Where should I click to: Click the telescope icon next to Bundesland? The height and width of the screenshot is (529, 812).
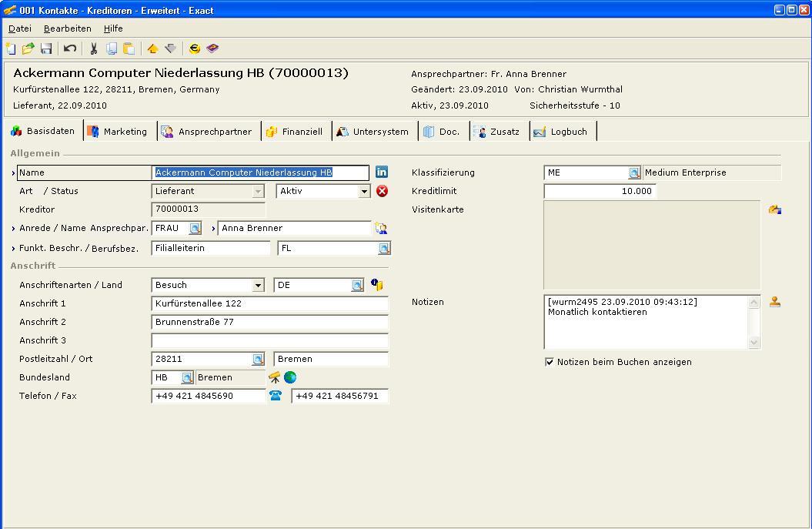[x=275, y=377]
